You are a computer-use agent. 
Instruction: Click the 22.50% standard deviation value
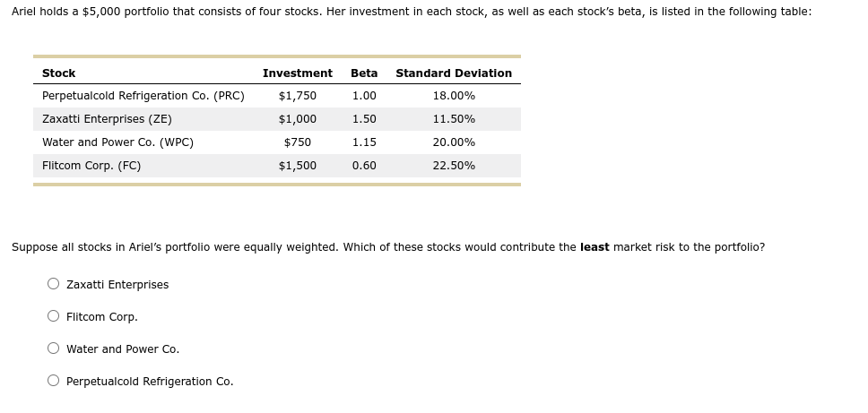tap(454, 166)
